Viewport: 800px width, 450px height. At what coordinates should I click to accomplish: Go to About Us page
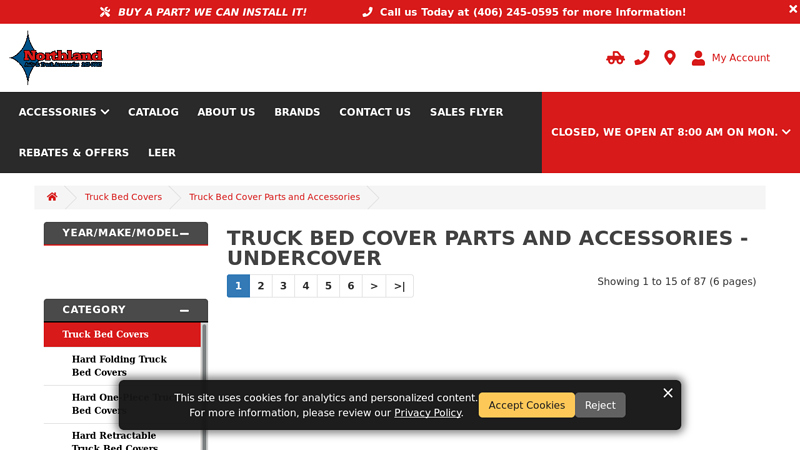pos(226,112)
